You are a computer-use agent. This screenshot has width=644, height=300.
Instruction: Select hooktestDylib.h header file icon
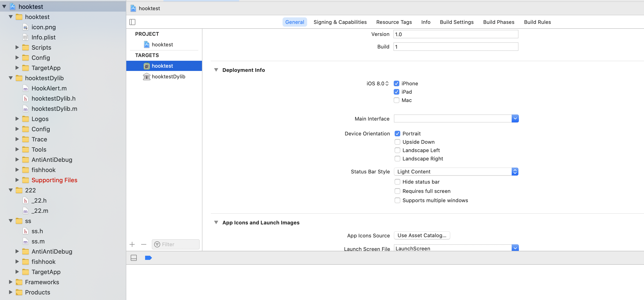pyautogui.click(x=26, y=99)
